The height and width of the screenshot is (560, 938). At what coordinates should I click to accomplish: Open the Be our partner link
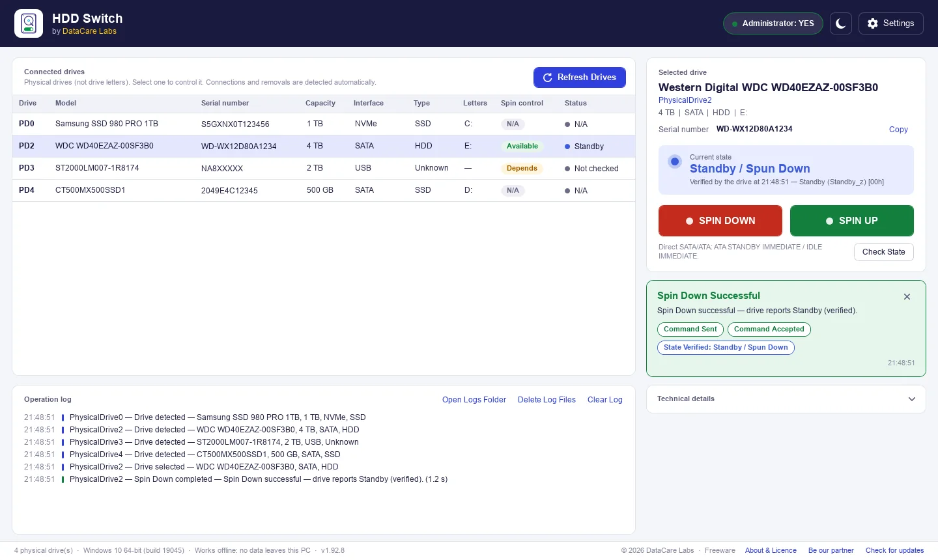[x=831, y=551]
